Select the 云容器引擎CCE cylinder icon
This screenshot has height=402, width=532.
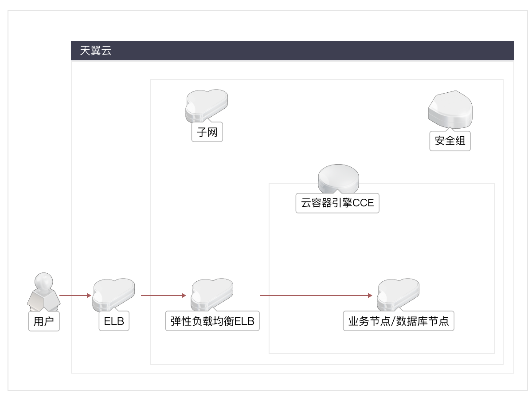[x=338, y=179]
